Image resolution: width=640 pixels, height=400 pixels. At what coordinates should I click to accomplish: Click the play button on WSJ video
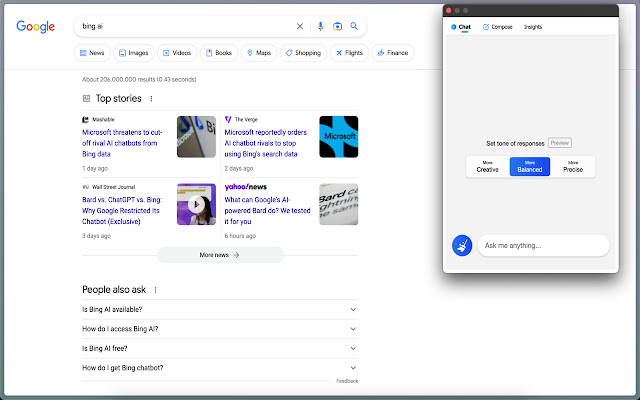(x=196, y=204)
